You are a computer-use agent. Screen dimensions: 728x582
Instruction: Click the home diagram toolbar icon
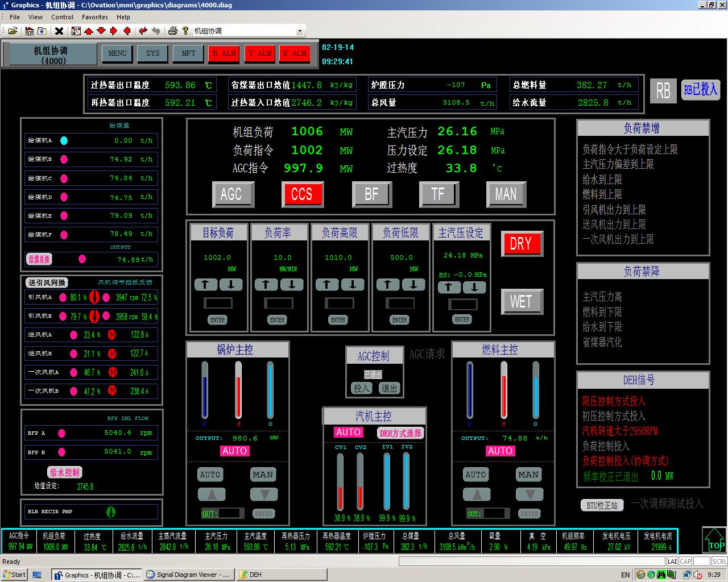click(28, 31)
